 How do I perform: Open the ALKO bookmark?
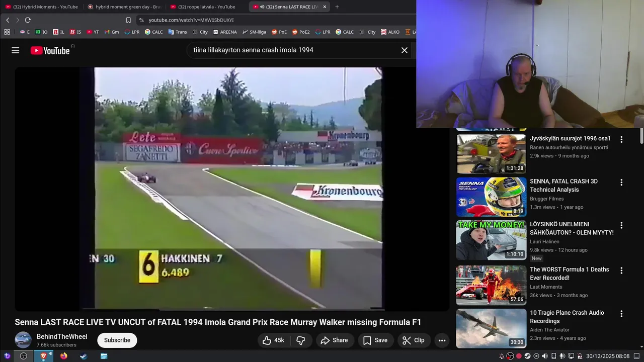pyautogui.click(x=390, y=32)
